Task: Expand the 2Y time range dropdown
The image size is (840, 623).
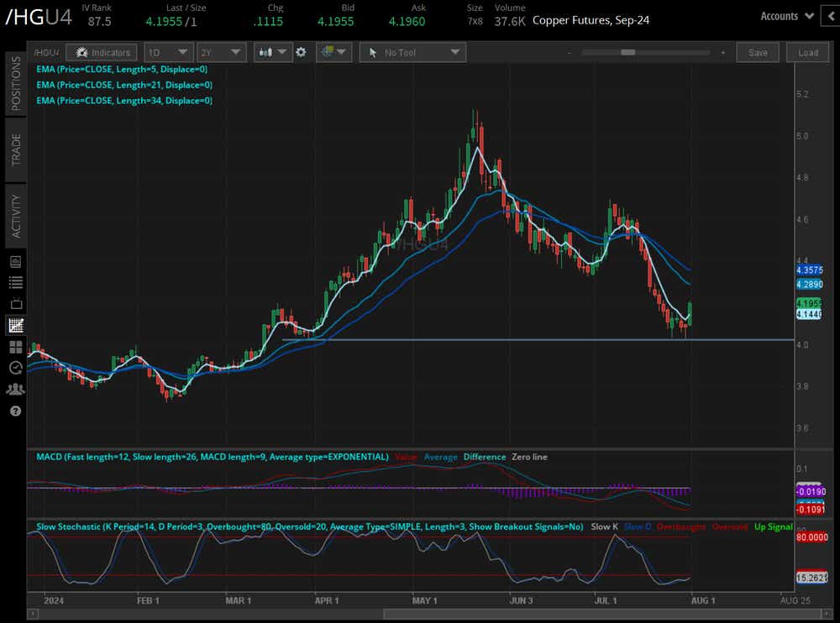Action: 224,52
